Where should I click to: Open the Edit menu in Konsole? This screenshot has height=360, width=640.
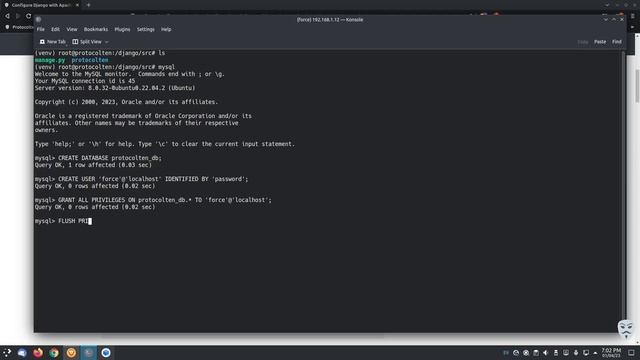55,29
